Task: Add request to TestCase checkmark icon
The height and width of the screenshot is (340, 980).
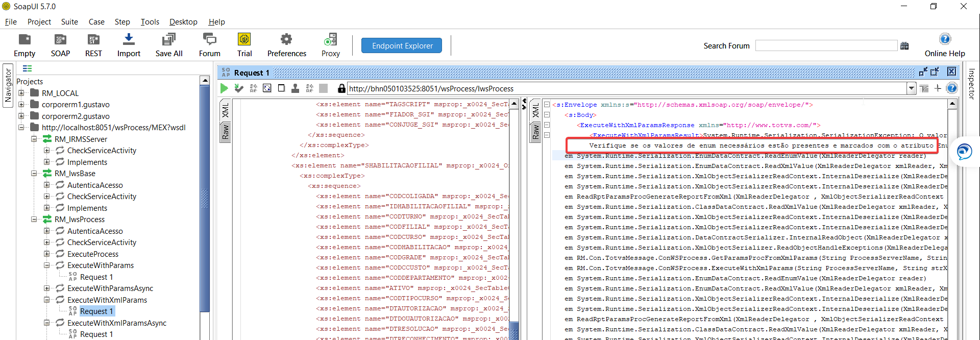Action: pos(238,88)
